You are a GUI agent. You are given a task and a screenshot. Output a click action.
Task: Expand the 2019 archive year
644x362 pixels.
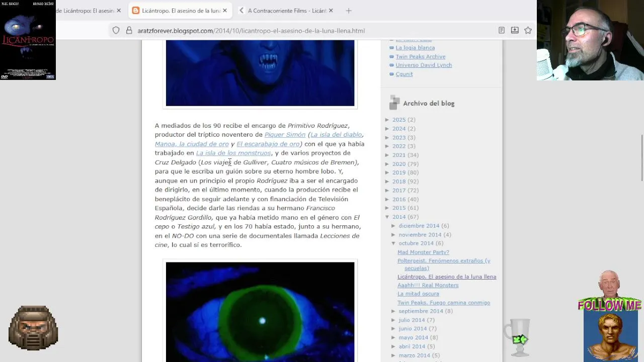[x=387, y=172]
